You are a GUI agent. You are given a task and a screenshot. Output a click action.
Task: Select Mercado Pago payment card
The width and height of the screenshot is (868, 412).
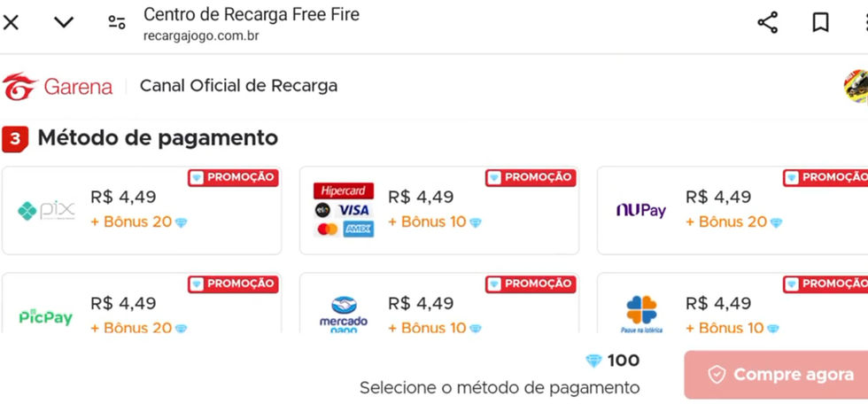[x=438, y=306]
